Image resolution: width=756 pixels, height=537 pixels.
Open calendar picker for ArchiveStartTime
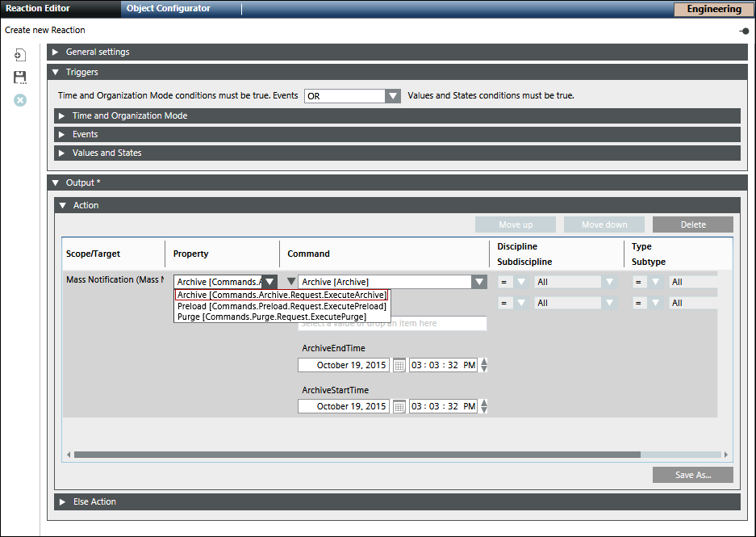click(x=399, y=406)
